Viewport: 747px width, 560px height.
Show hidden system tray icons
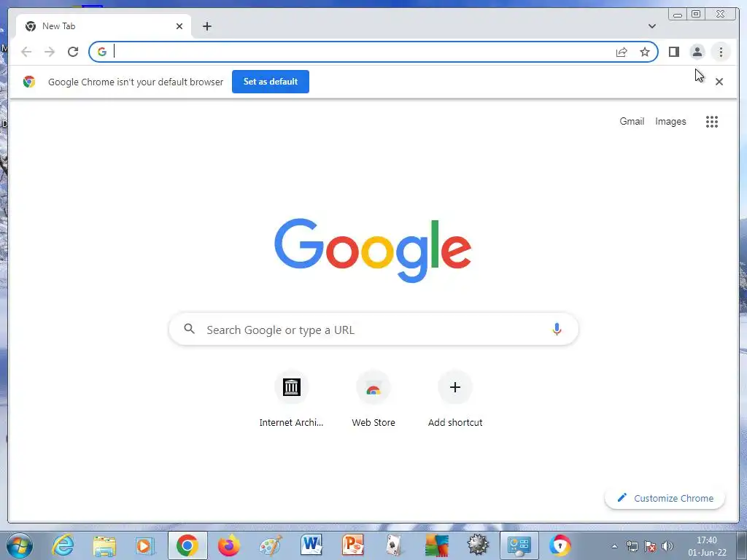(614, 546)
